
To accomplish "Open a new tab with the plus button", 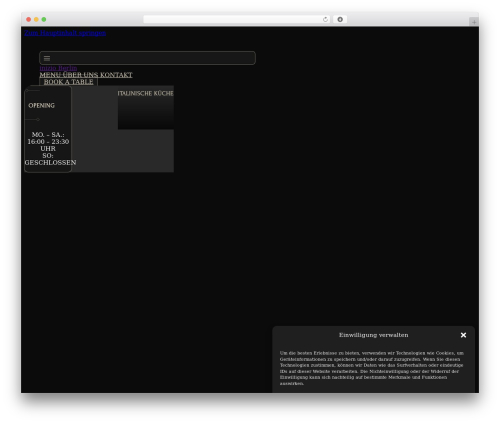I will point(474,22).
